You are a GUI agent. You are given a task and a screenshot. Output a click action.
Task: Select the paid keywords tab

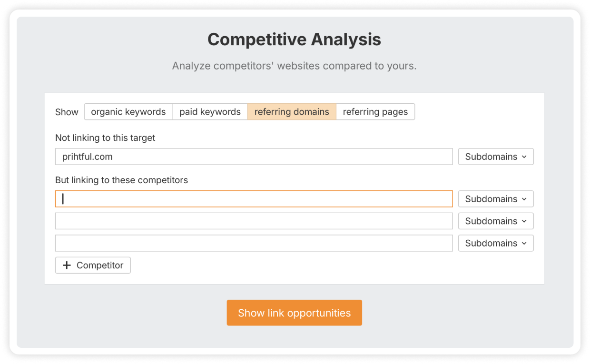pos(210,112)
